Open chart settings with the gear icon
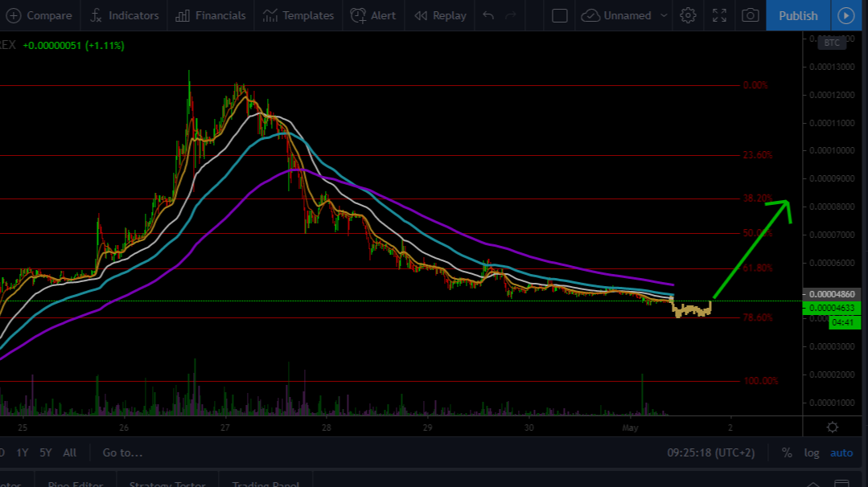Image resolution: width=868 pixels, height=487 pixels. [688, 15]
